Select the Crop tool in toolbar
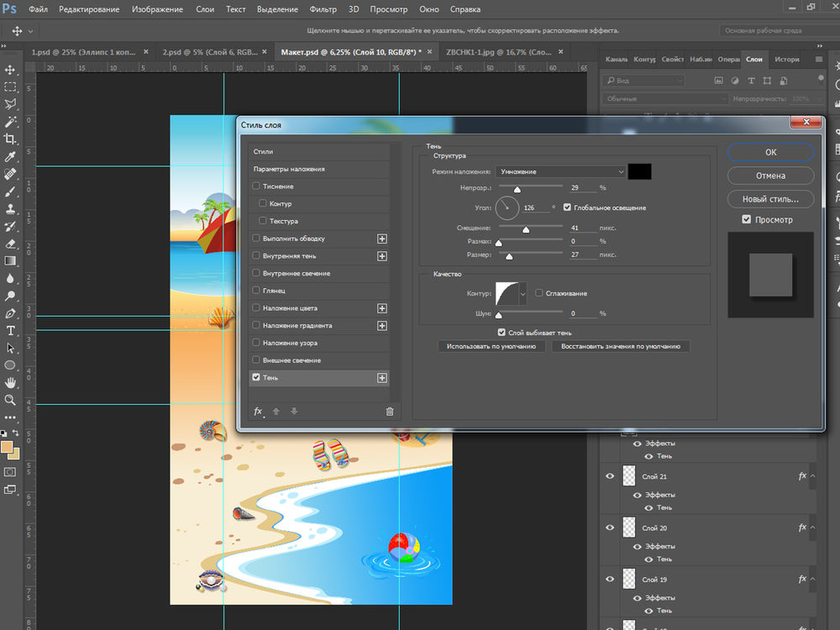The width and height of the screenshot is (840, 630). [11, 139]
